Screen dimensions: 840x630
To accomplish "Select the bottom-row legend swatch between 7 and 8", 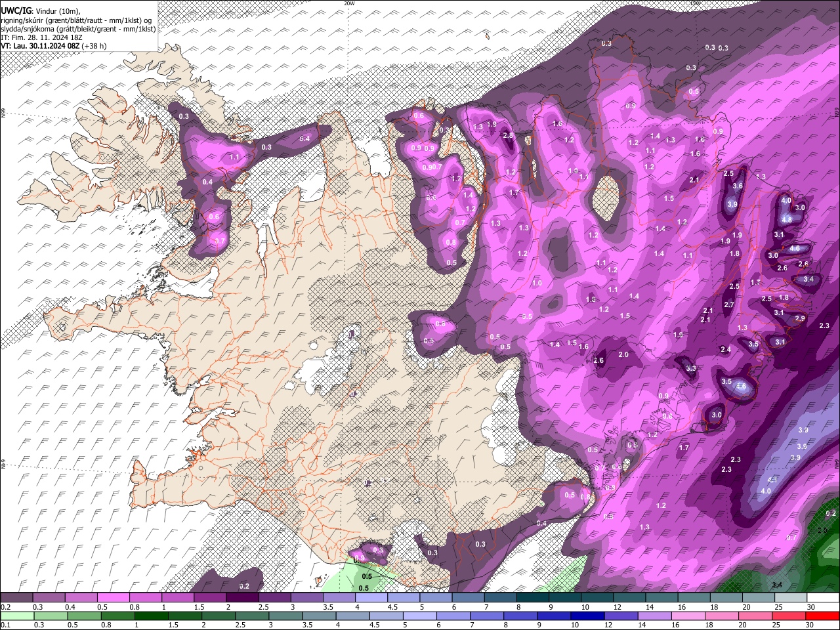I will (487, 616).
